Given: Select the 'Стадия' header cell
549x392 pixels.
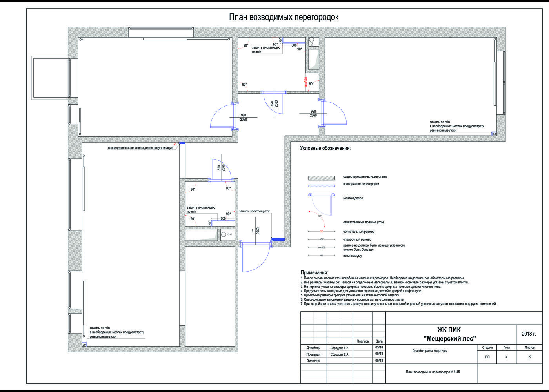Looking at the screenshot, I should tap(487, 347).
